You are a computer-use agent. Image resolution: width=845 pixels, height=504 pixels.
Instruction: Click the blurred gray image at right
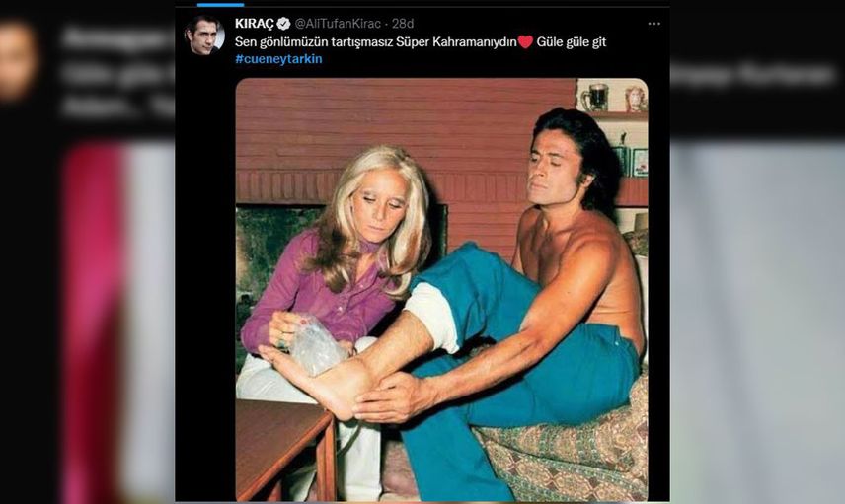[x=757, y=324]
